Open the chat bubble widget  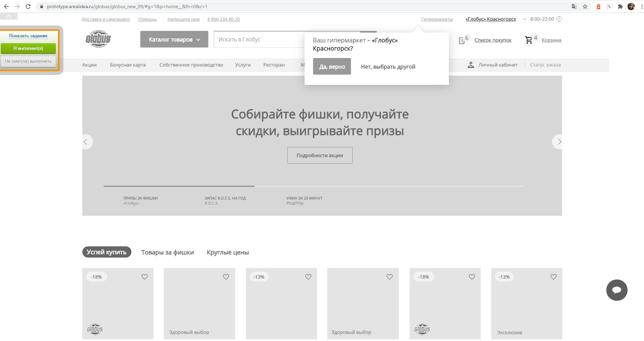[x=617, y=290]
